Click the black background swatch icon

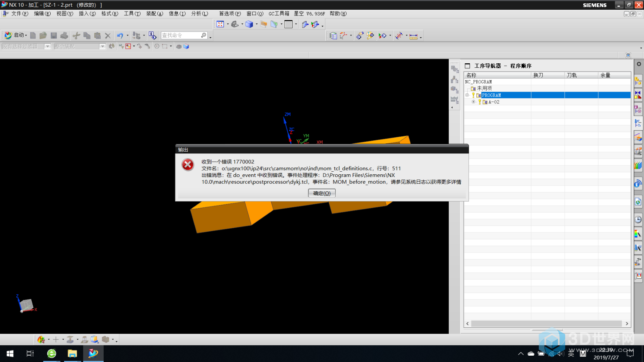point(288,24)
